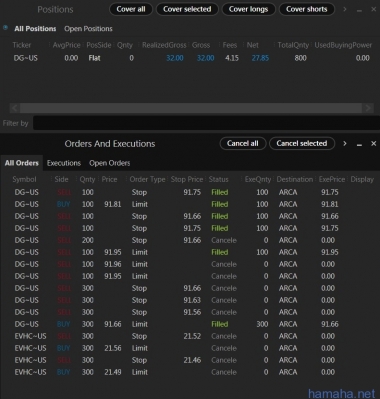The height and width of the screenshot is (399, 380).
Task: Expand more Positions panel actions arrow
Action: point(345,9)
